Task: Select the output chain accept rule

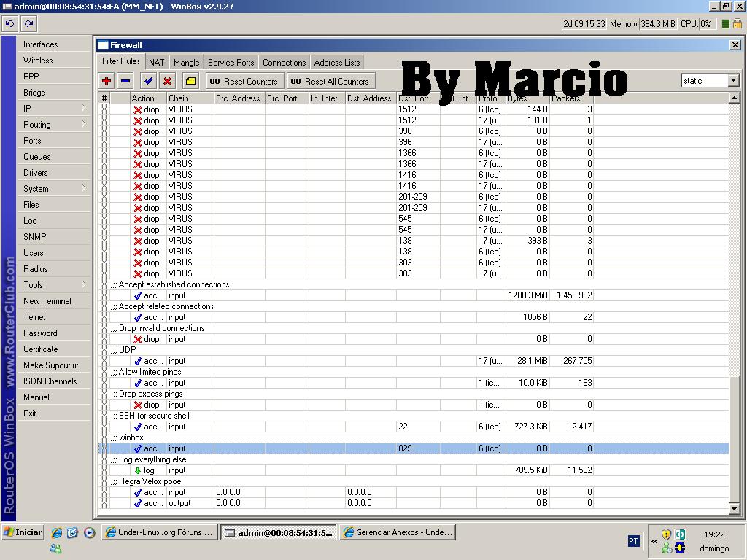Action: pos(414,503)
